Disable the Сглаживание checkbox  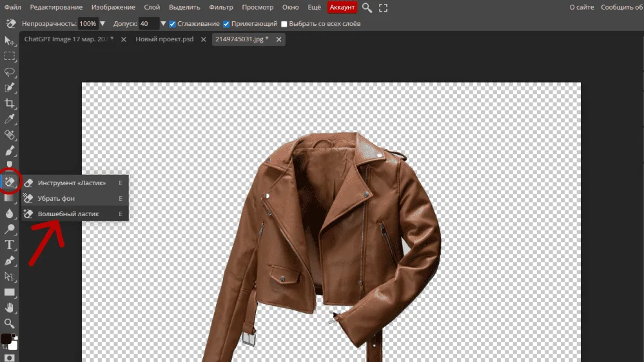point(173,24)
